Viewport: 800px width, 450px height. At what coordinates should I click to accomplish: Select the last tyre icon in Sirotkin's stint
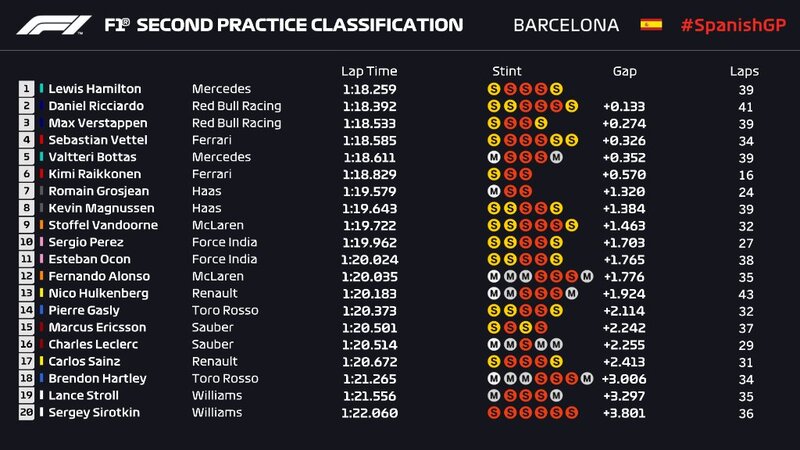572,412
